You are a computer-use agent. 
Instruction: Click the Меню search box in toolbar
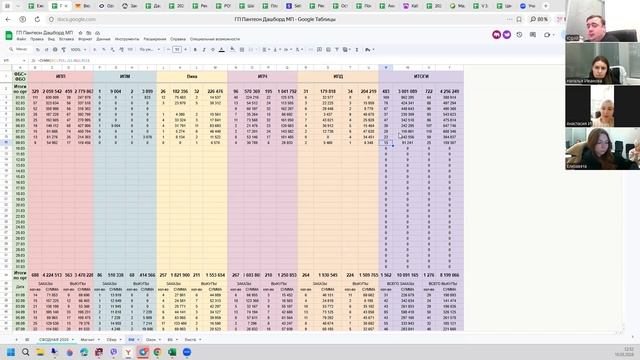click(20, 49)
